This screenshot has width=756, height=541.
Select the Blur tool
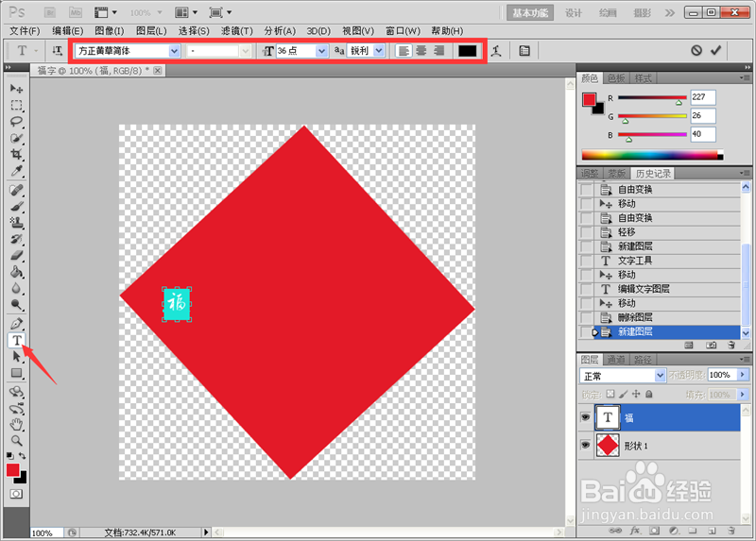pos(16,288)
